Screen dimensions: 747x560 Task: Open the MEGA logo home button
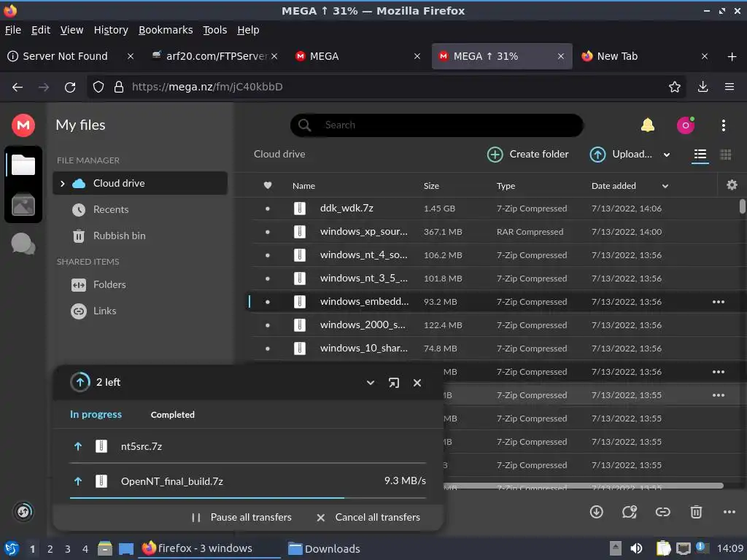click(23, 125)
